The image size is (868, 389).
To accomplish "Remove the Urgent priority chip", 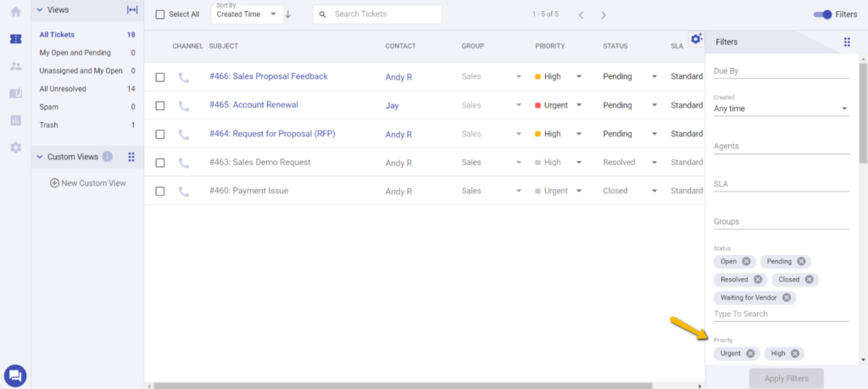I will tap(750, 353).
